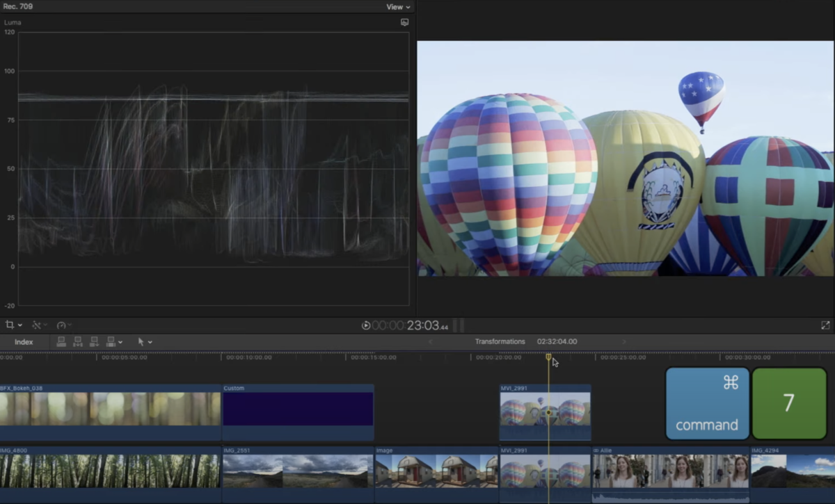This screenshot has width=835, height=504.
Task: Open the scopes View menu
Action: pyautogui.click(x=398, y=7)
